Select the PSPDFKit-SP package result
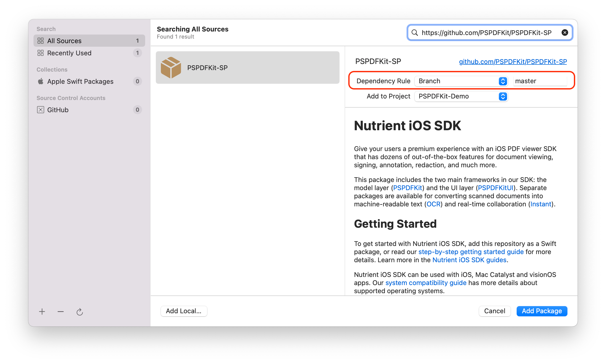 (x=247, y=68)
